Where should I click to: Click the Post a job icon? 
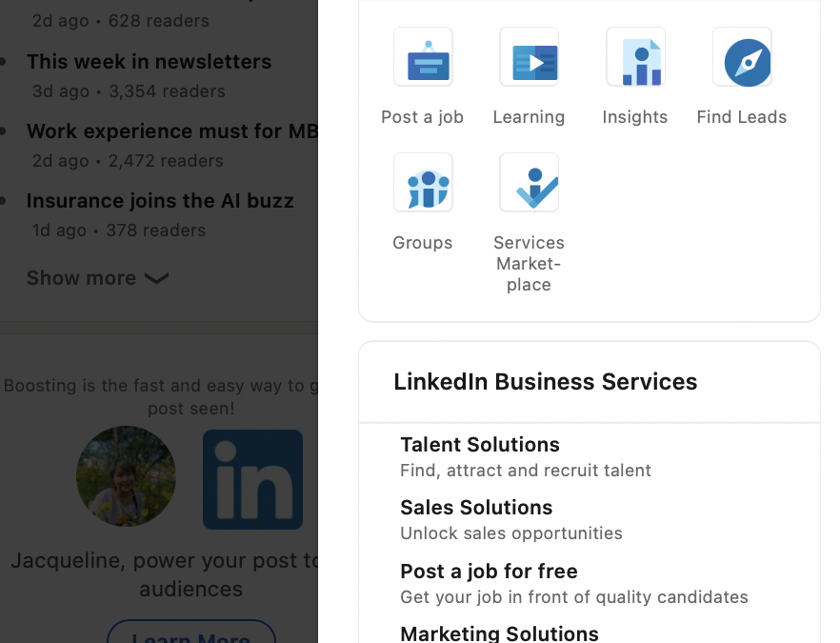pos(423,57)
